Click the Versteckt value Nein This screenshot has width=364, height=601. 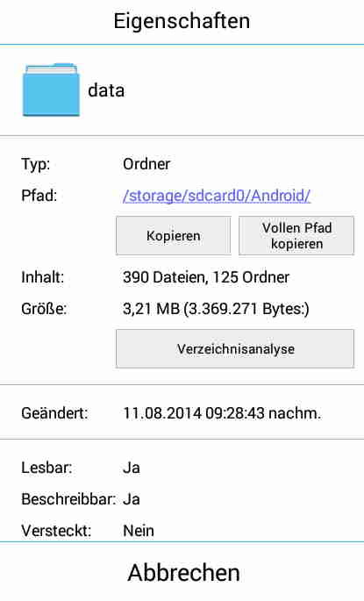(x=139, y=531)
